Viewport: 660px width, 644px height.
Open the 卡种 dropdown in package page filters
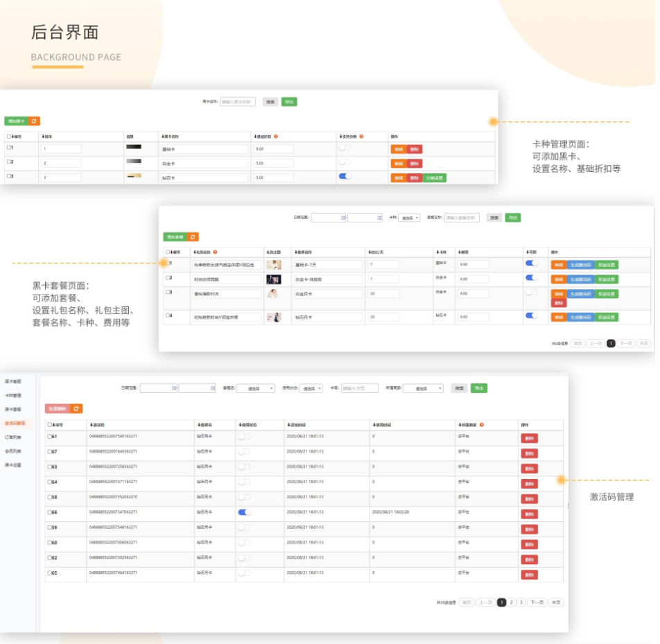408,218
